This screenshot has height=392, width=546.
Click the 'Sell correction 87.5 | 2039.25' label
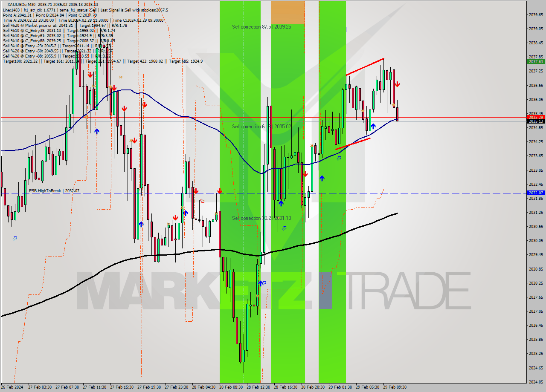261,27
